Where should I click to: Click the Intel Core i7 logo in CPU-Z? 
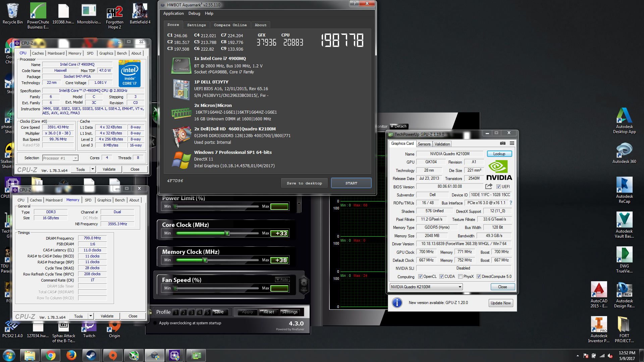[x=129, y=73]
